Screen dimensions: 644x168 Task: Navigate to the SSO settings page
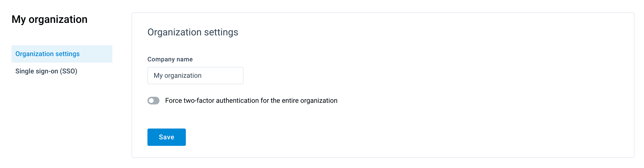point(46,71)
